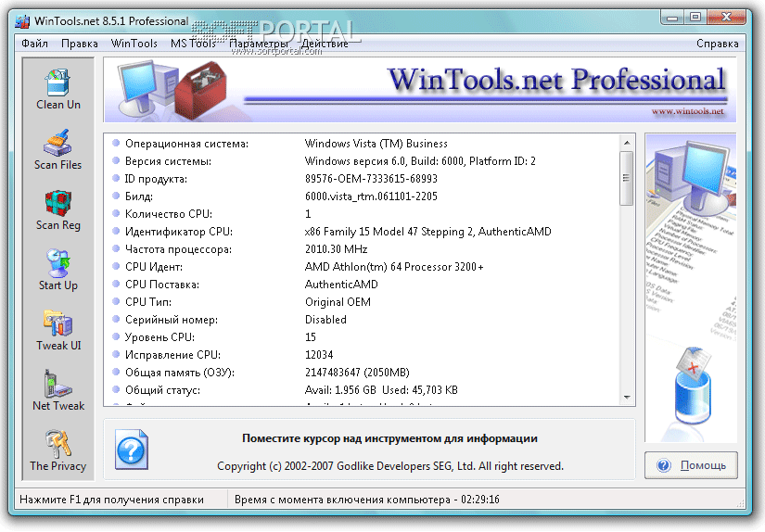This screenshot has height=532, width=765.
Task: Click the value 2147483647 (2050MB)
Action: tap(357, 373)
